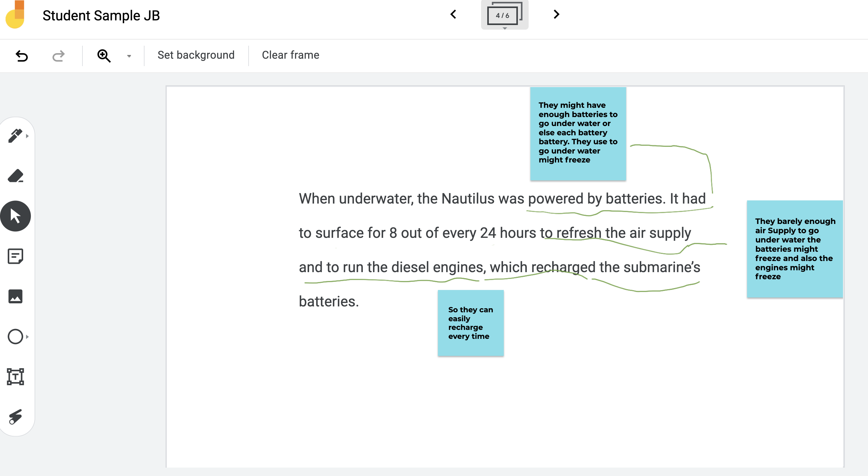
Task: Go to the next frame
Action: coord(556,15)
